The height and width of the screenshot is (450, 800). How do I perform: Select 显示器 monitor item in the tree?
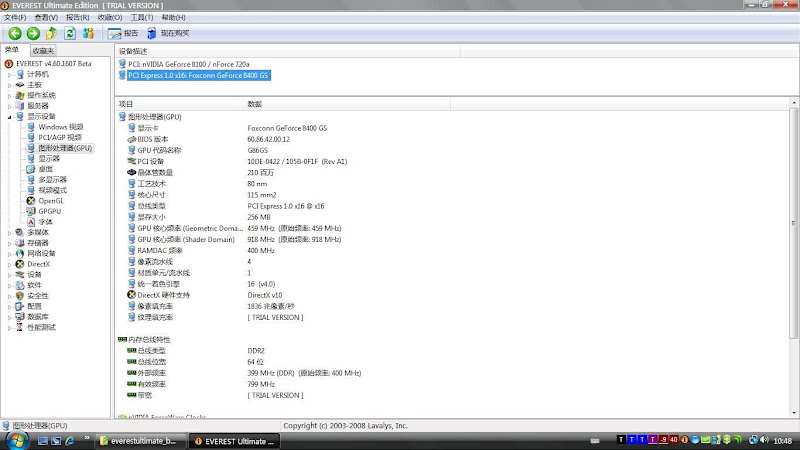(x=49, y=159)
